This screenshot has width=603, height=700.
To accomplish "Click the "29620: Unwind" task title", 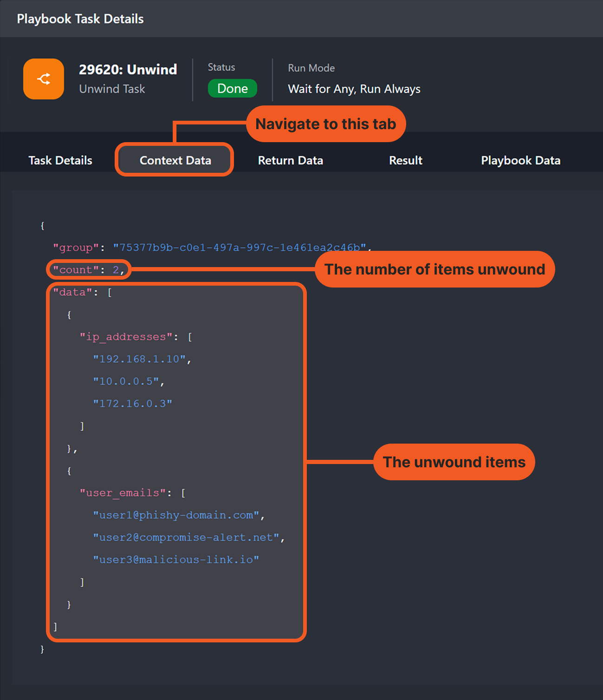I will tap(128, 69).
